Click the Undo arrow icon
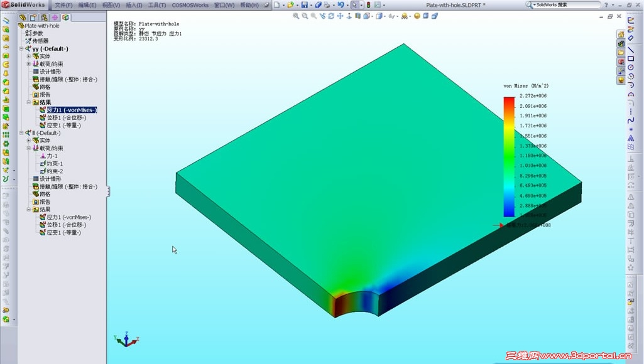 coord(341,5)
